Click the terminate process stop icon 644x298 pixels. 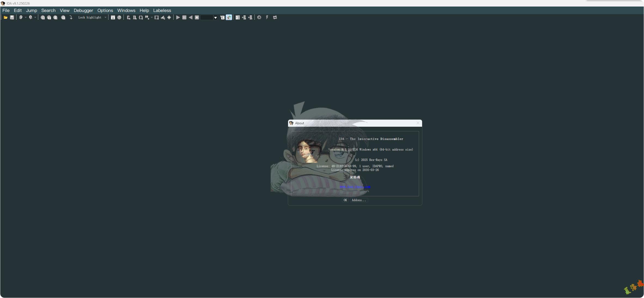[x=197, y=17]
